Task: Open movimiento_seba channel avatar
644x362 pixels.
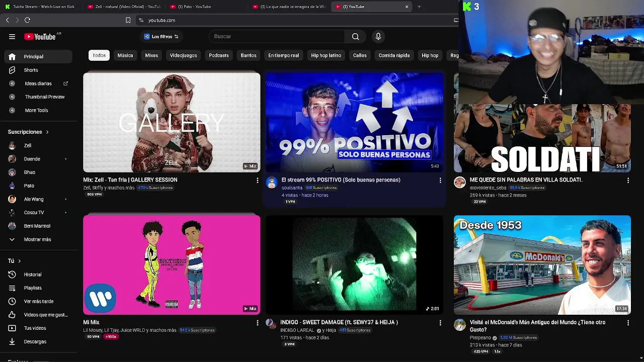Action: click(460, 183)
